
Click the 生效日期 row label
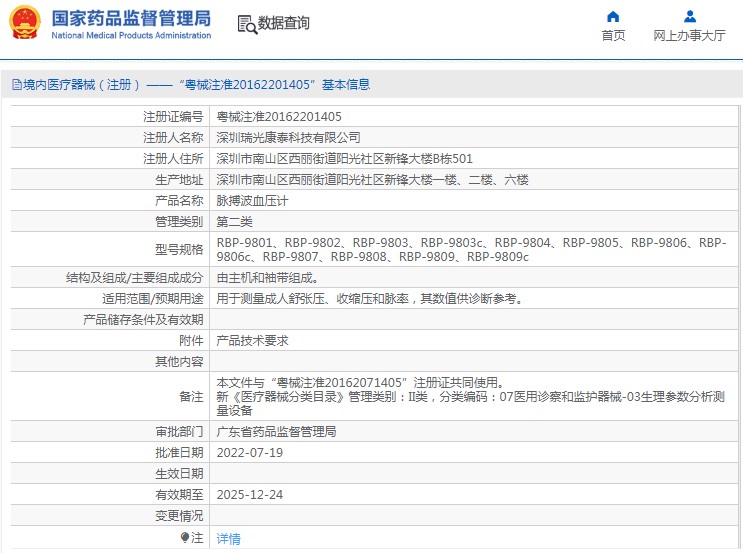click(179, 473)
